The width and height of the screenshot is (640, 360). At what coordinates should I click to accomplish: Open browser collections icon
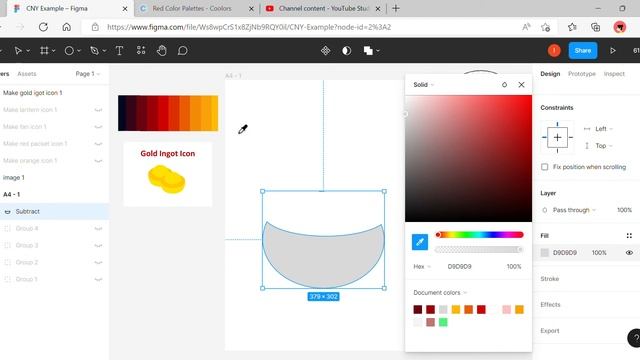pos(596,27)
